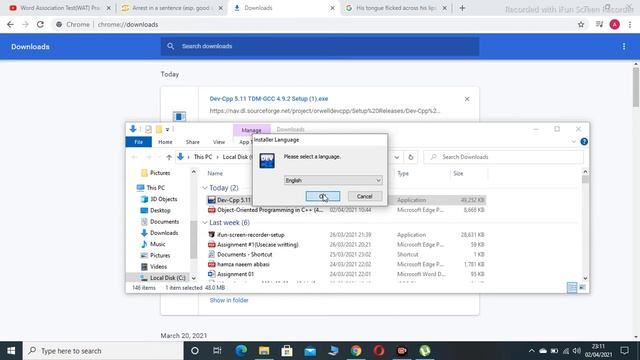This screenshot has width=640, height=360.
Task: Remove Dev-Cpp download entry from list
Action: 467,99
